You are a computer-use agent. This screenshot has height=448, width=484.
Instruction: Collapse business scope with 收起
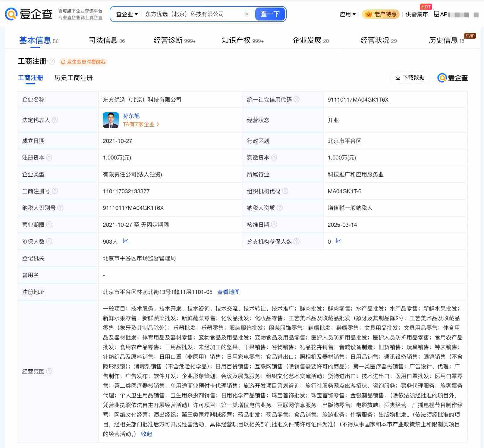point(146,434)
